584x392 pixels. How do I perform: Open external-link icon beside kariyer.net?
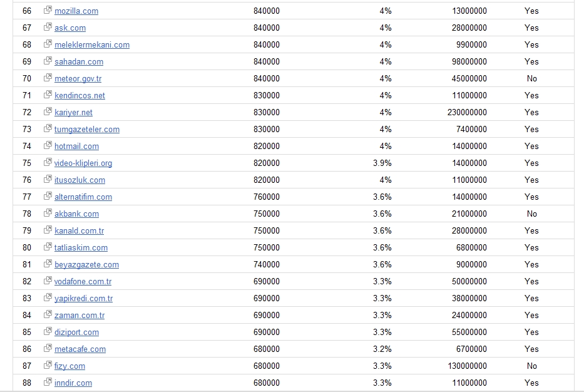(48, 111)
